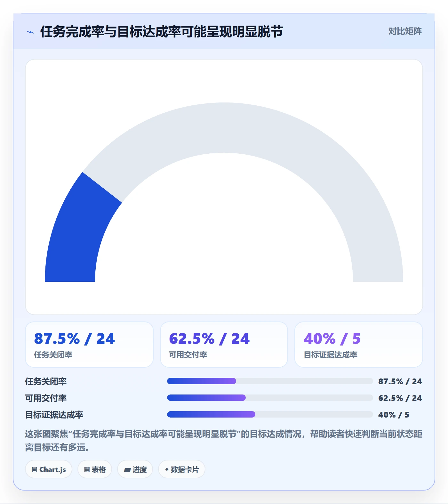Click the 对比矩阵 label in the header

coord(405,31)
